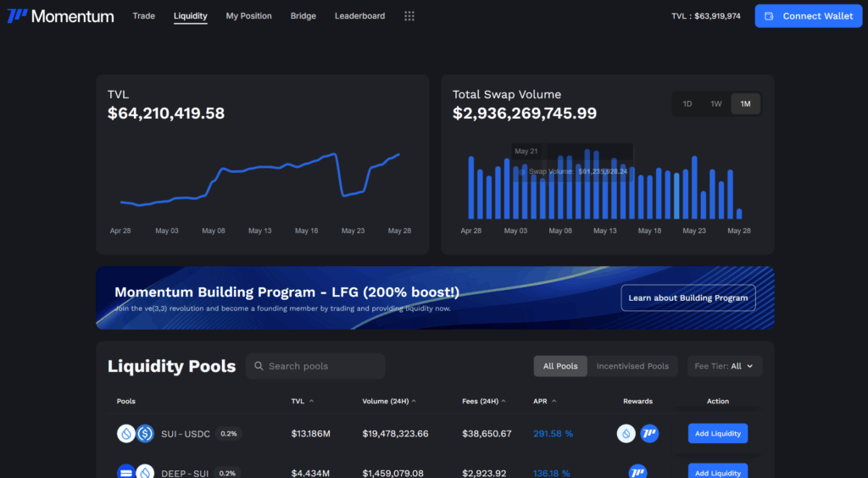Click the tallest bar above May 23 label
The image size is (868, 478).
[x=694, y=187]
